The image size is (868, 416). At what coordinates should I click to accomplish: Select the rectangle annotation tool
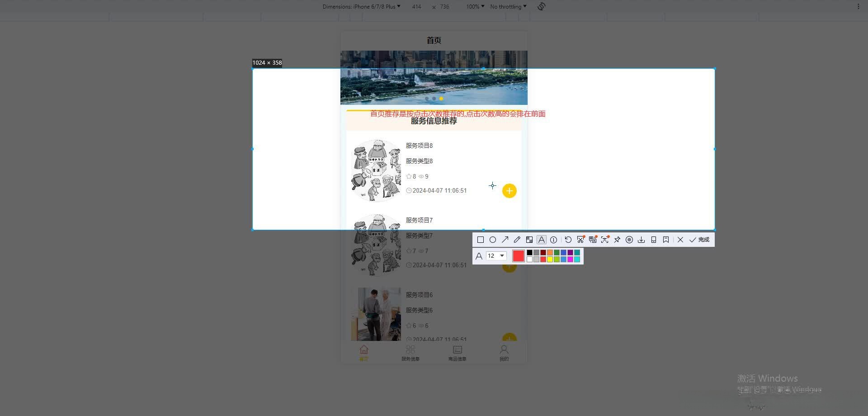[481, 240]
